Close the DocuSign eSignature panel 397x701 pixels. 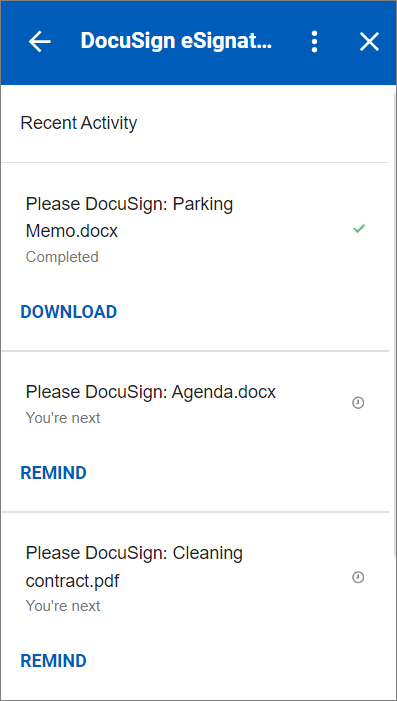(x=369, y=42)
